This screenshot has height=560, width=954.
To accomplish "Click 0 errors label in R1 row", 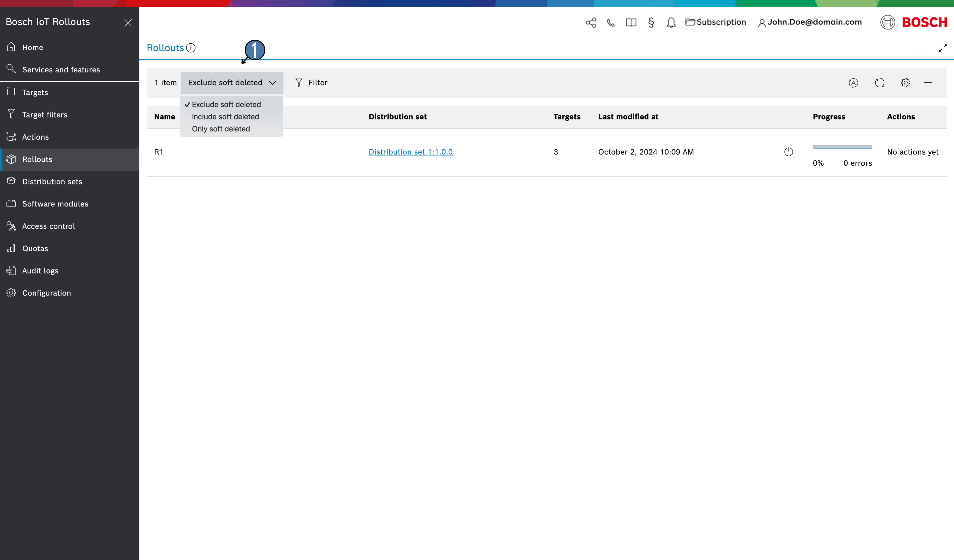I will [857, 163].
